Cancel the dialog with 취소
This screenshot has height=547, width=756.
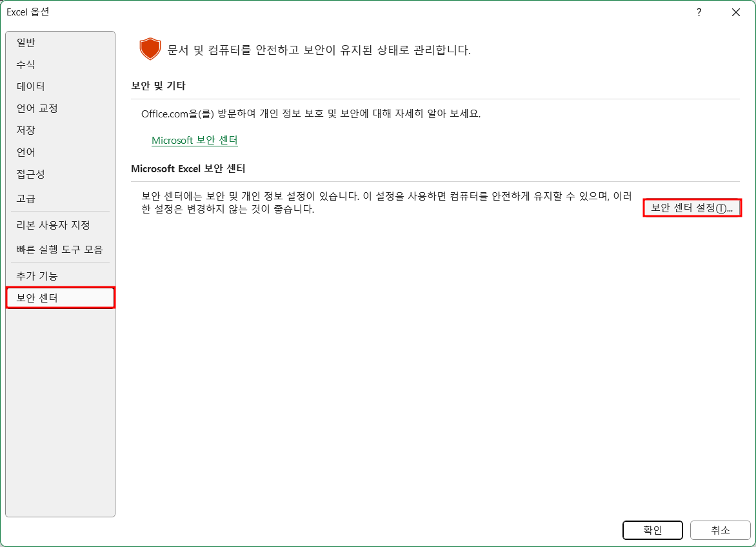721,530
